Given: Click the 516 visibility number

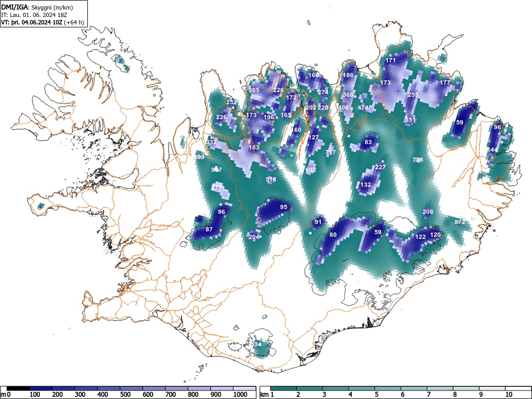Looking at the screenshot, I should [x=271, y=179].
